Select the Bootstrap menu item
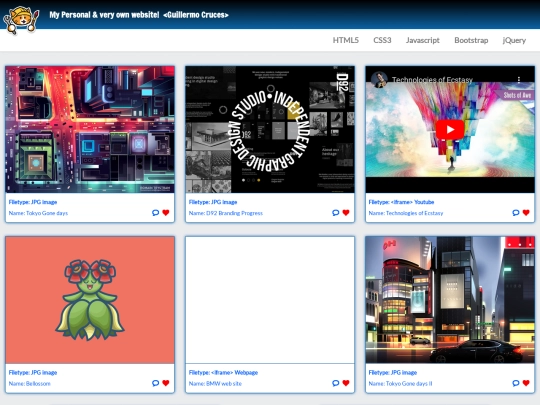The image size is (540, 405). [x=471, y=40]
